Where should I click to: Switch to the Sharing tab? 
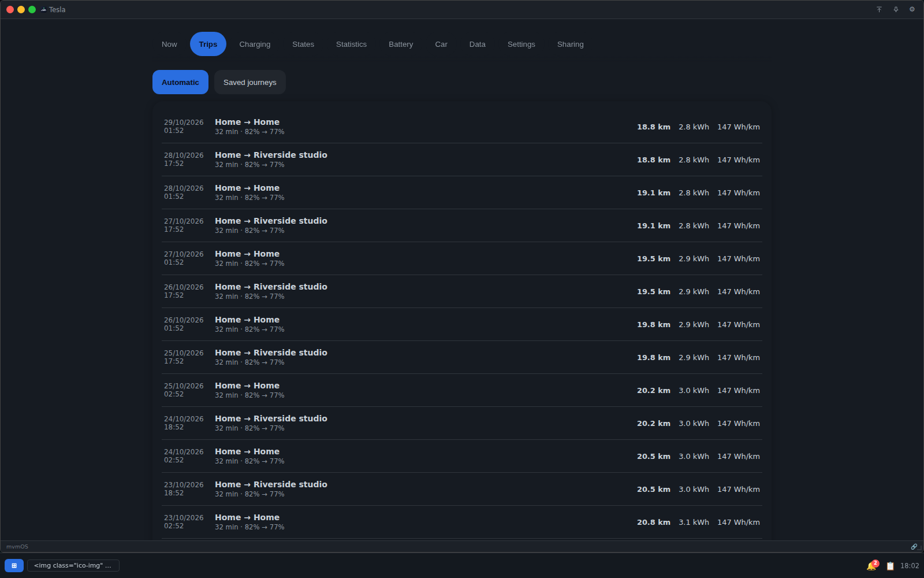[x=571, y=44]
